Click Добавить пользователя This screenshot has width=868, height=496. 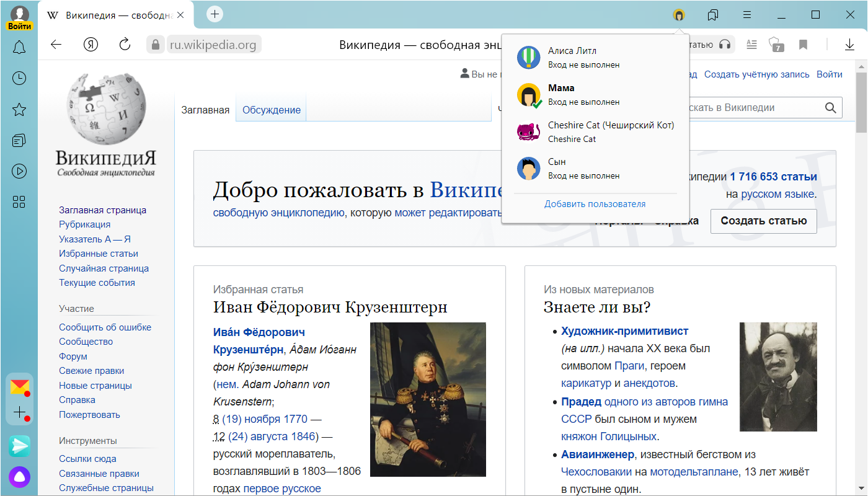[x=595, y=204]
